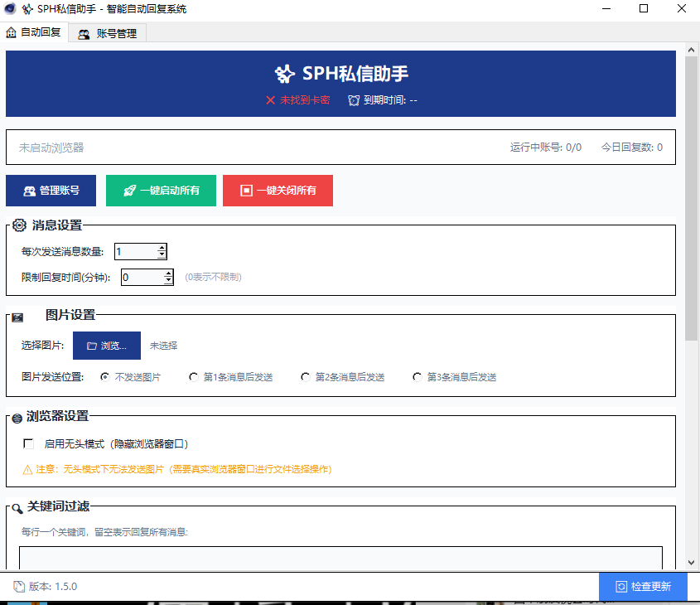This screenshot has width=700, height=605.
Task: Click the picture icon beside 图片设置
Action: [x=17, y=317]
